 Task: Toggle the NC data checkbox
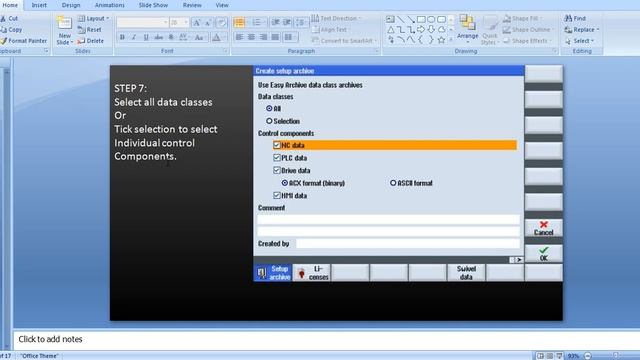277,145
